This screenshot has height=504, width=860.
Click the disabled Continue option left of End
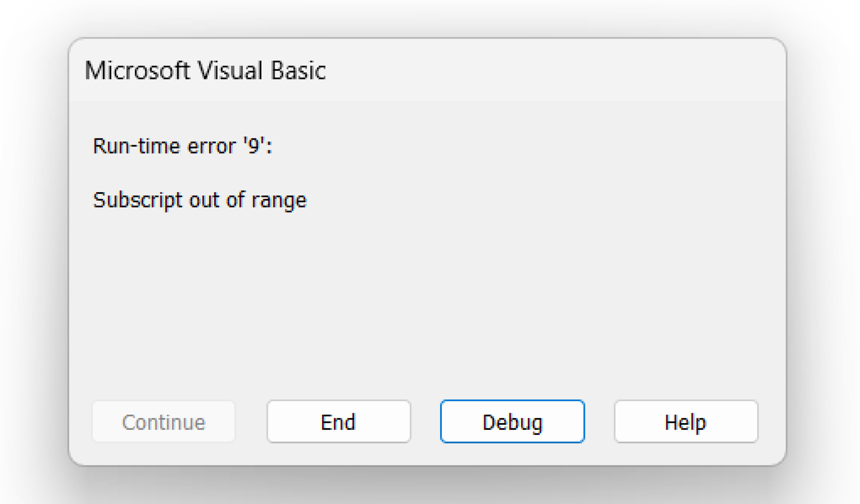pyautogui.click(x=163, y=422)
